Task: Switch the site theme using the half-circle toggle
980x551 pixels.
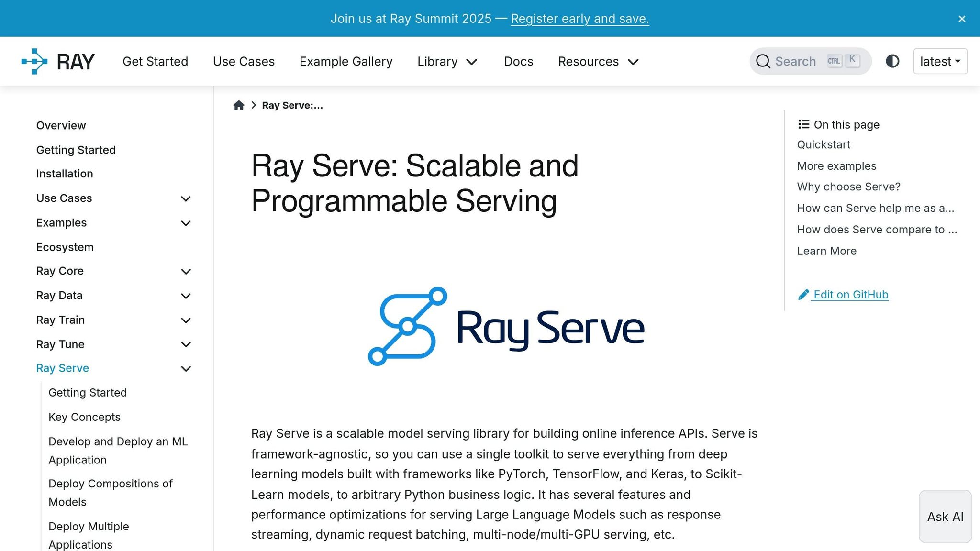Action: (x=892, y=61)
